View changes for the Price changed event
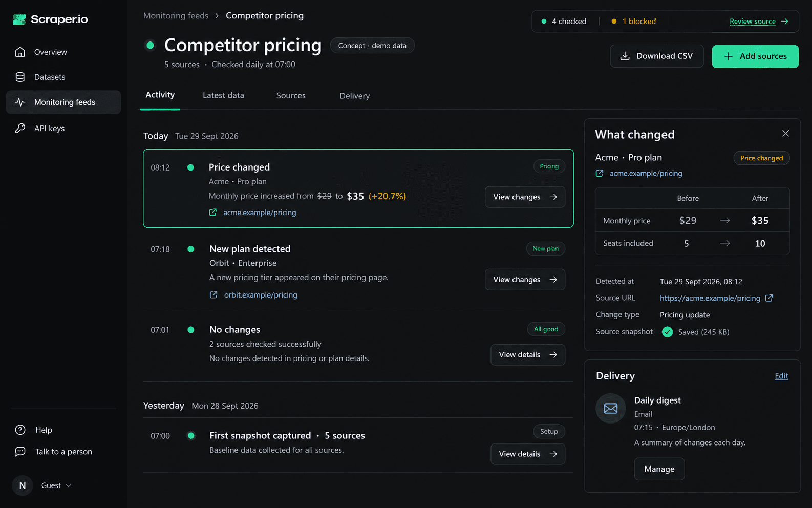Image resolution: width=812 pixels, height=508 pixels. (525, 197)
